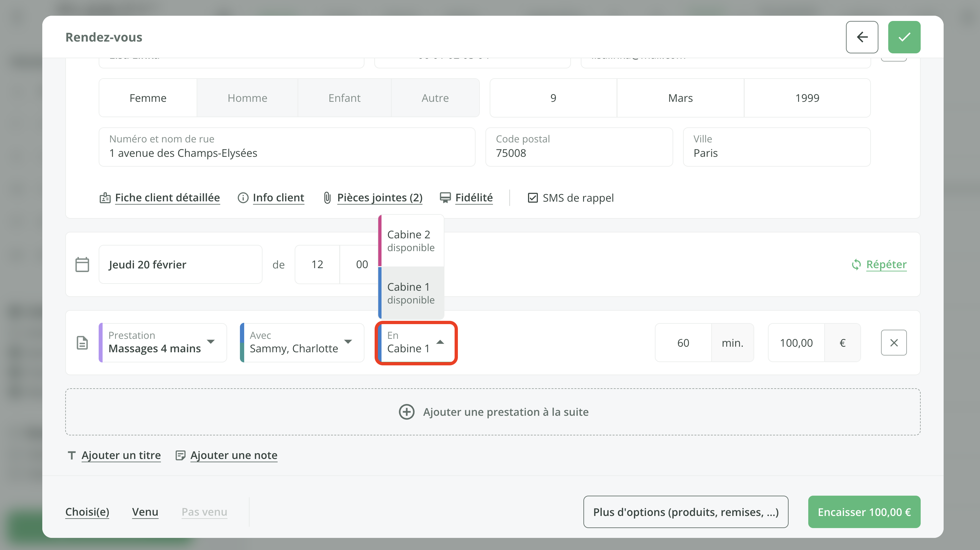Expand the Avec Sammy, Charlotte dropdown
Screen dimensions: 980x550
click(x=302, y=342)
